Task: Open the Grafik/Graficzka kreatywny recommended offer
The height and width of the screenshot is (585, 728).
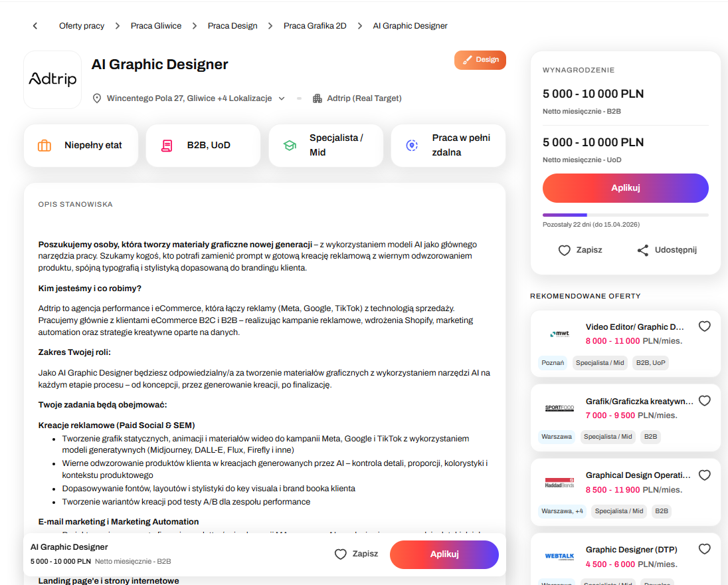Action: [639, 402]
